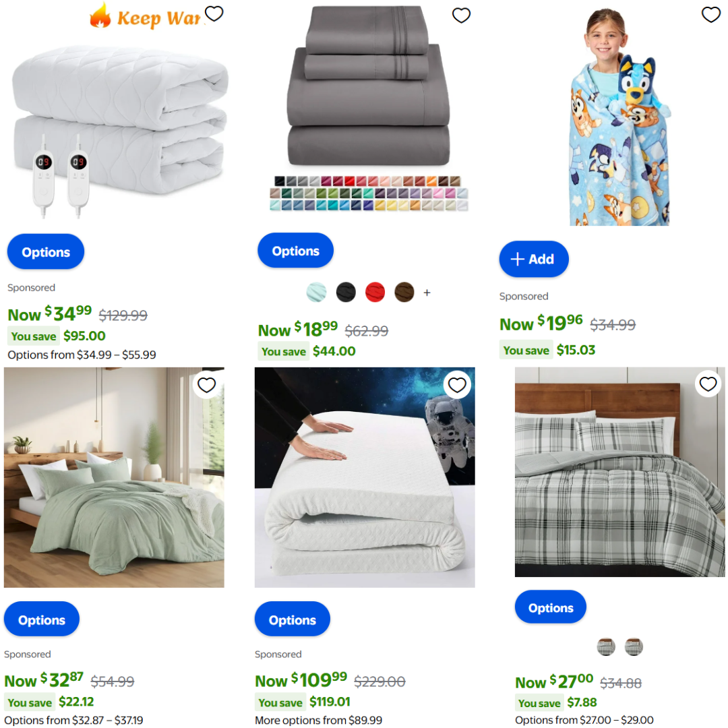Choose the red sheet color swatch
Screen dimensions: 728x728
pos(375,293)
